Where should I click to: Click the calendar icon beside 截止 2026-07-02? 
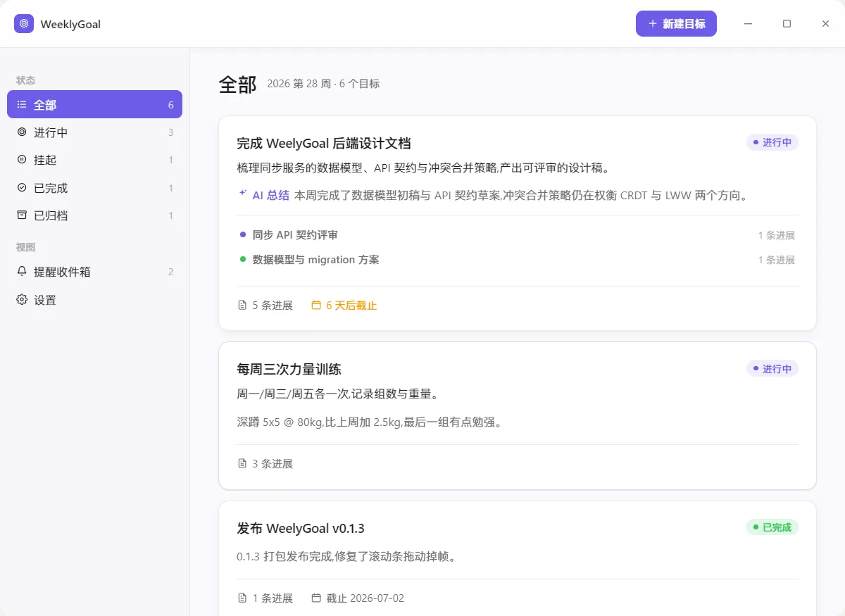pyautogui.click(x=316, y=598)
